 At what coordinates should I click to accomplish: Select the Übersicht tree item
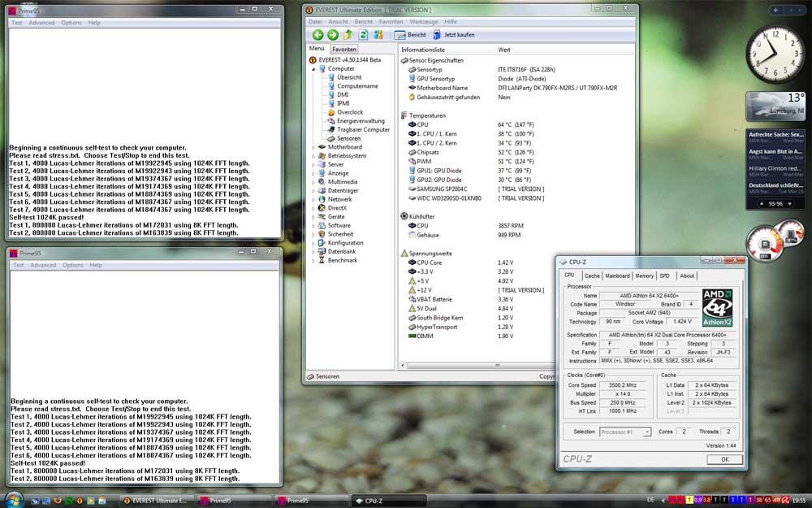coord(349,77)
